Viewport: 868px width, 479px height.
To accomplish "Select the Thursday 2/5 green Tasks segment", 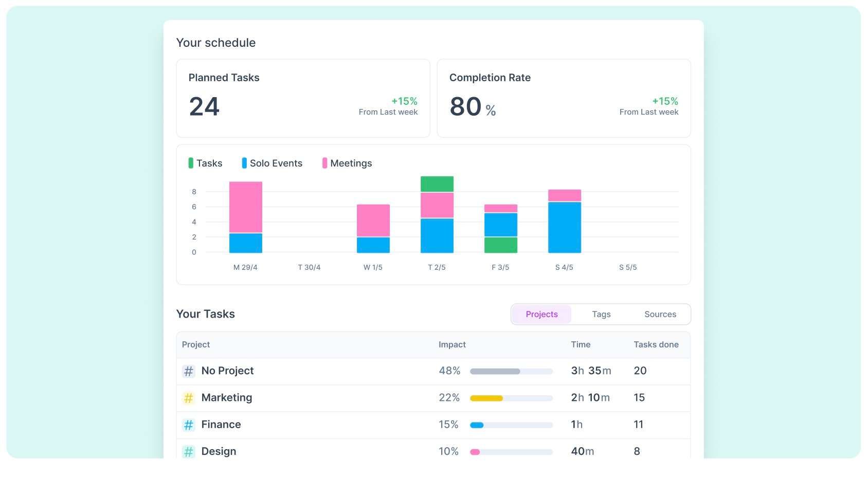I will (437, 184).
